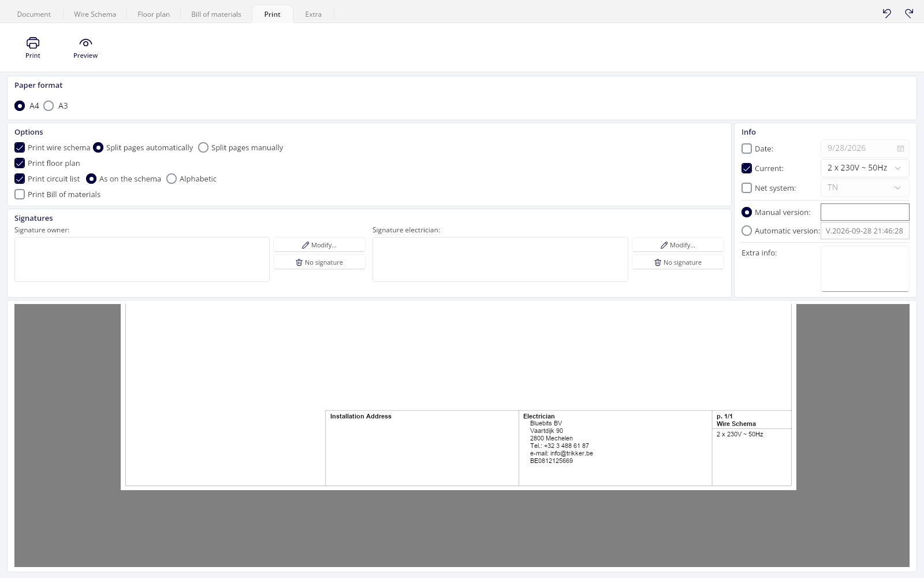Image resolution: width=924 pixels, height=578 pixels.
Task: Enable the Net system checkbox
Action: click(747, 188)
